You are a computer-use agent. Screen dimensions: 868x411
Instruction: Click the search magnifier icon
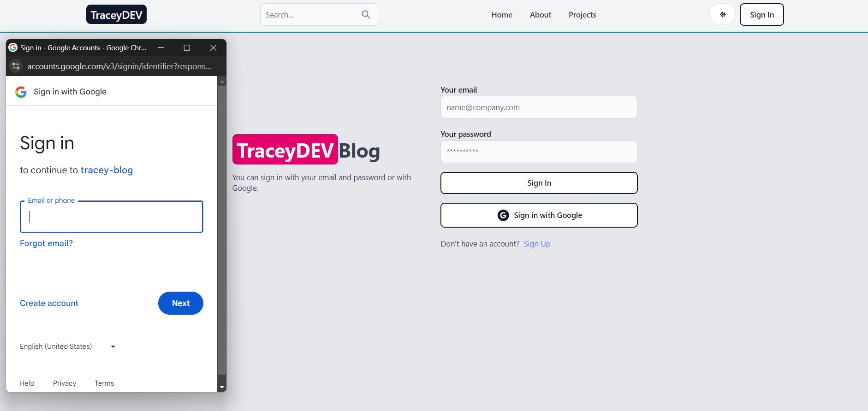pyautogui.click(x=366, y=15)
